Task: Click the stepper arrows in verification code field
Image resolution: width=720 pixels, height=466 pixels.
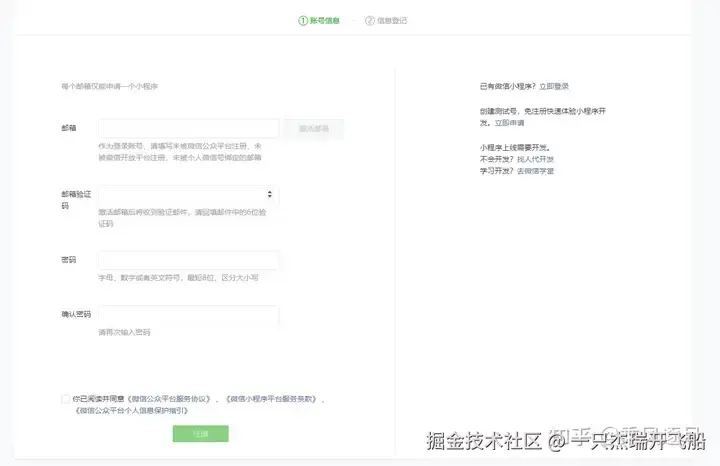Action: pos(270,194)
